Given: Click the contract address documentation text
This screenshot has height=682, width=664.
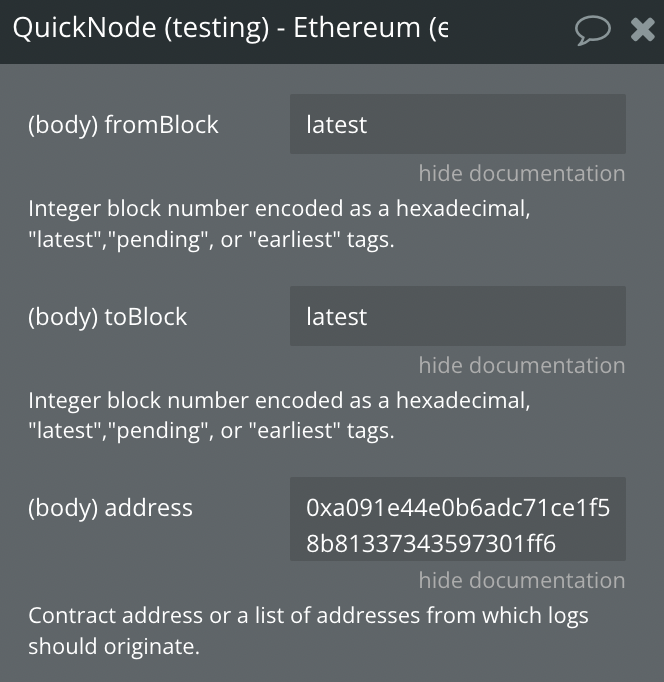Looking at the screenshot, I should pos(308,631).
